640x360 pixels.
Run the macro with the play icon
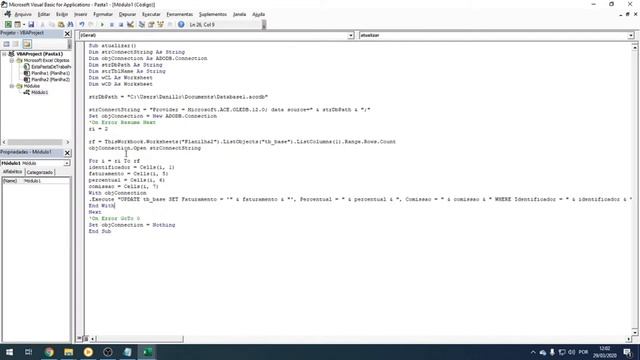tap(102, 24)
